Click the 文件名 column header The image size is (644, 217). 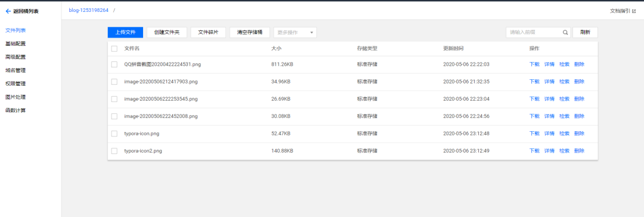[132, 48]
